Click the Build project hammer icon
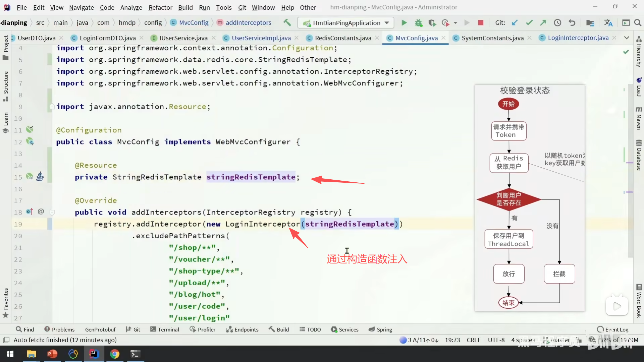The width and height of the screenshot is (644, 362). click(287, 22)
